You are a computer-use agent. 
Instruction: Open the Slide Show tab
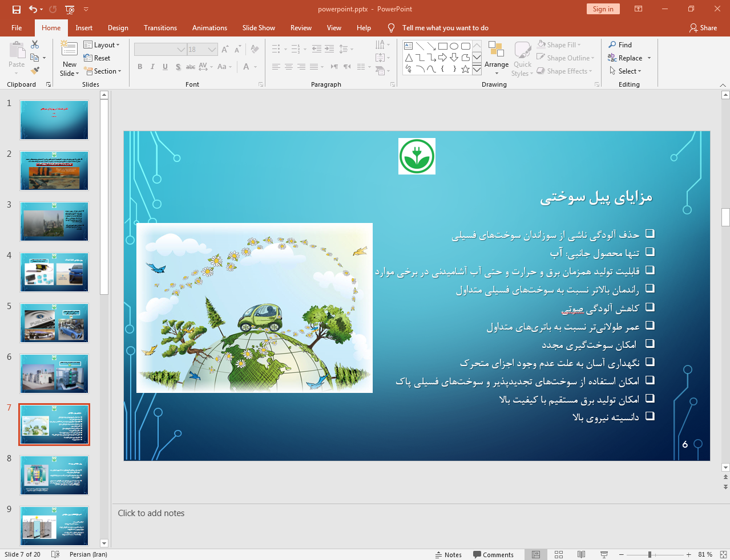pyautogui.click(x=259, y=27)
